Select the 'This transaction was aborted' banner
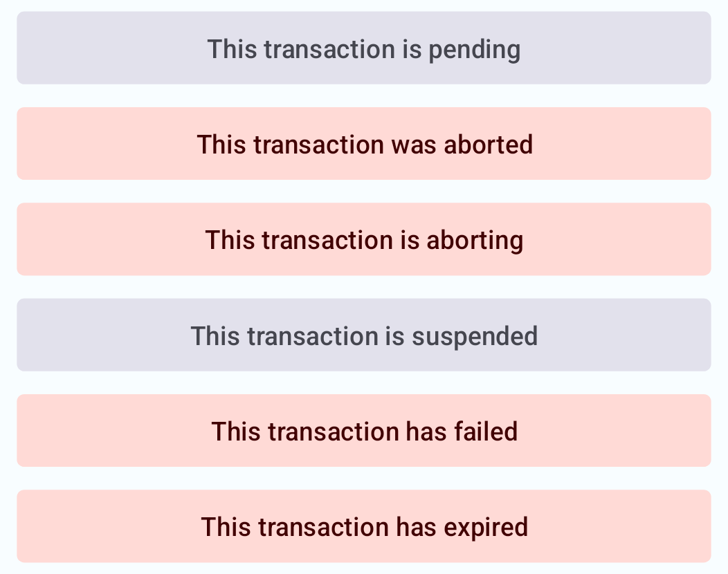This screenshot has height=574, width=728. click(x=364, y=144)
